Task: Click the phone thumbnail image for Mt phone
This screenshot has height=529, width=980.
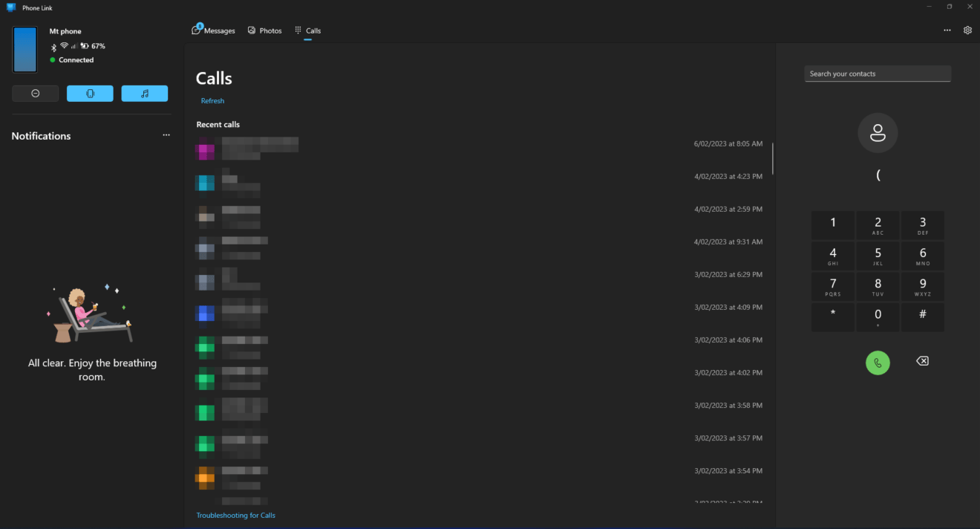Action: (x=25, y=50)
